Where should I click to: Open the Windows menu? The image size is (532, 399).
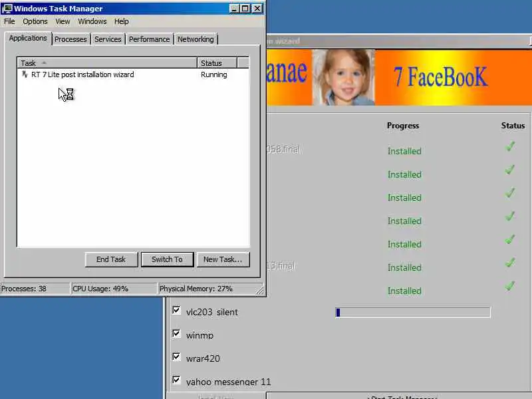pyautogui.click(x=92, y=21)
